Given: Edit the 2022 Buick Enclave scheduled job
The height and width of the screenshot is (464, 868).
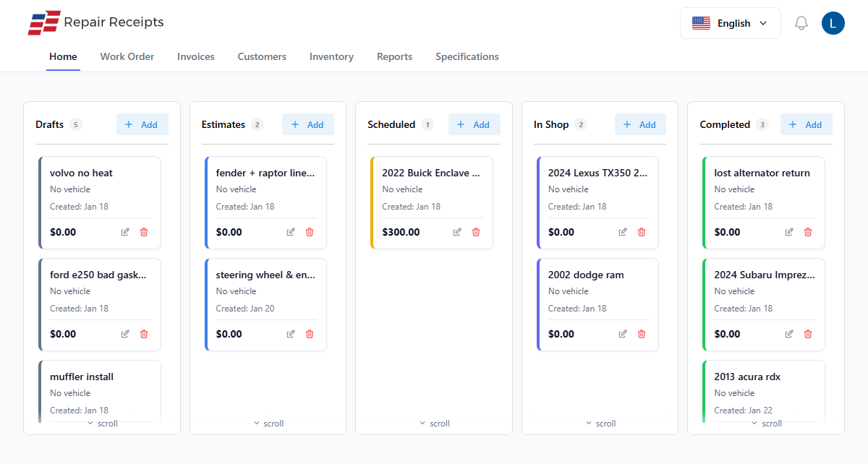Looking at the screenshot, I should click(x=456, y=232).
